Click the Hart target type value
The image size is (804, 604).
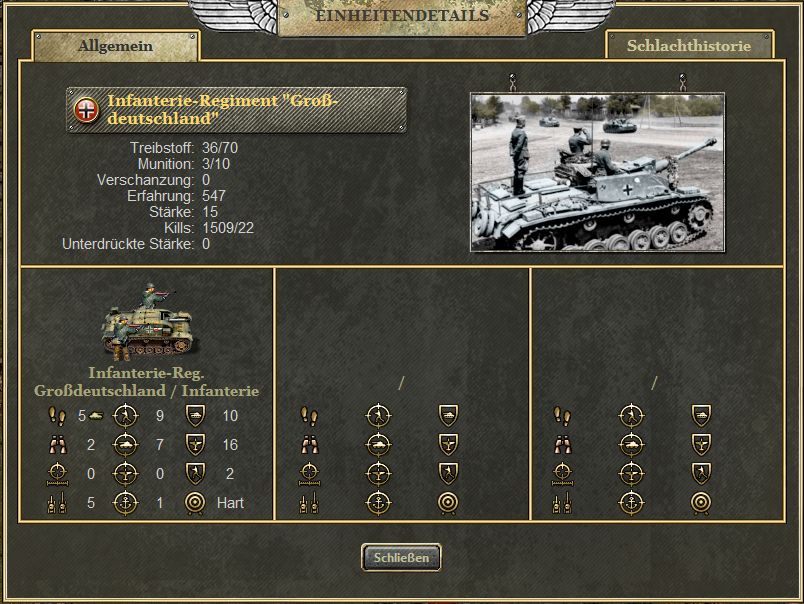click(x=230, y=503)
